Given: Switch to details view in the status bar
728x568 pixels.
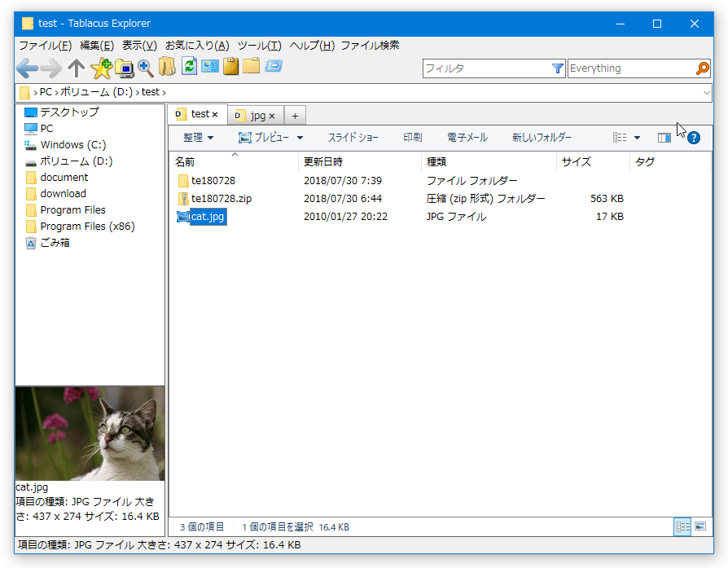Looking at the screenshot, I should click(682, 526).
